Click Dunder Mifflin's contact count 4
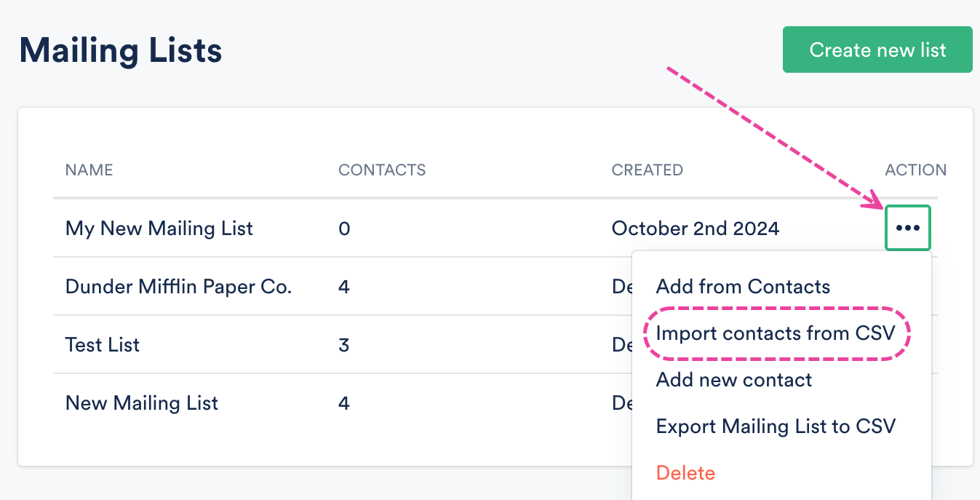 click(344, 287)
